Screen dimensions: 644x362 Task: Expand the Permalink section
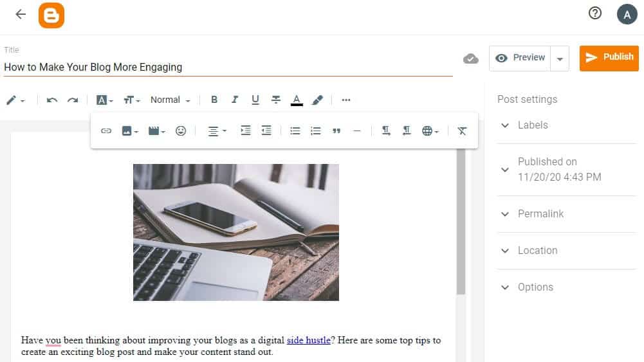coord(567,214)
